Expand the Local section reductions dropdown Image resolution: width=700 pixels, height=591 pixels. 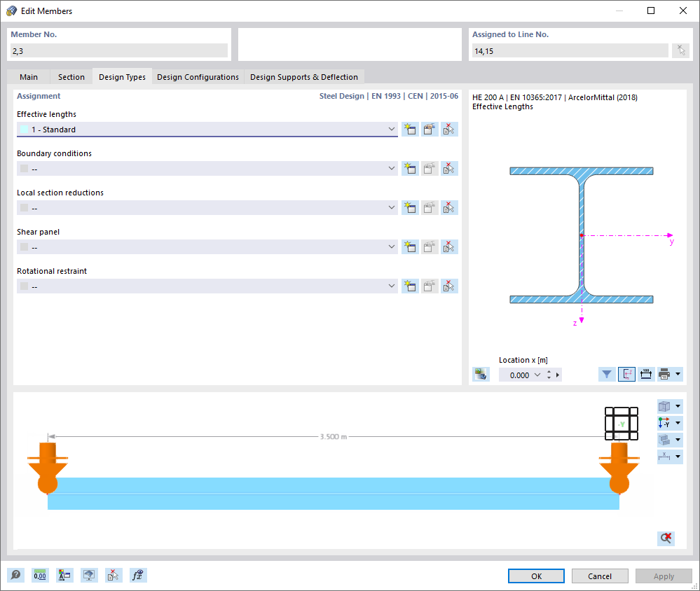click(x=392, y=208)
